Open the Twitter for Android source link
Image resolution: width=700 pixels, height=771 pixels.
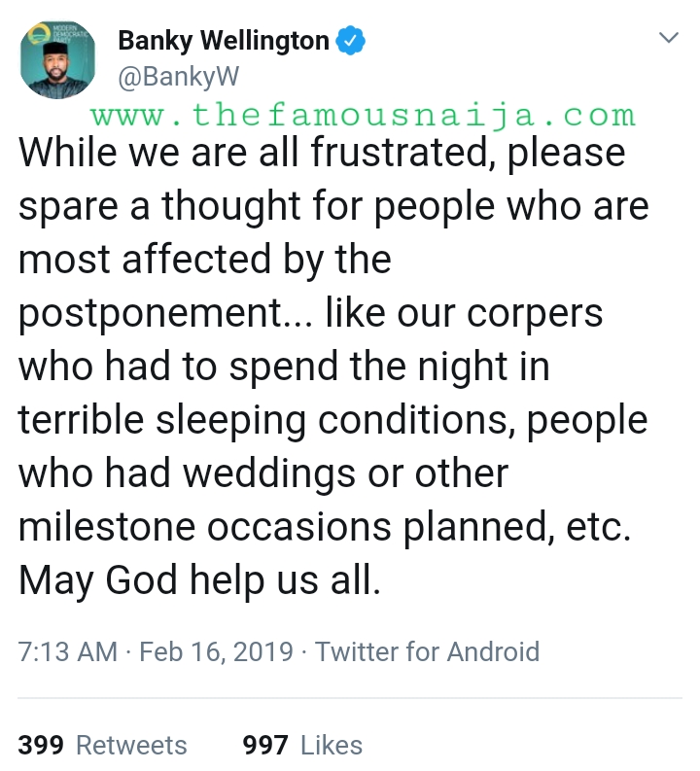427,650
